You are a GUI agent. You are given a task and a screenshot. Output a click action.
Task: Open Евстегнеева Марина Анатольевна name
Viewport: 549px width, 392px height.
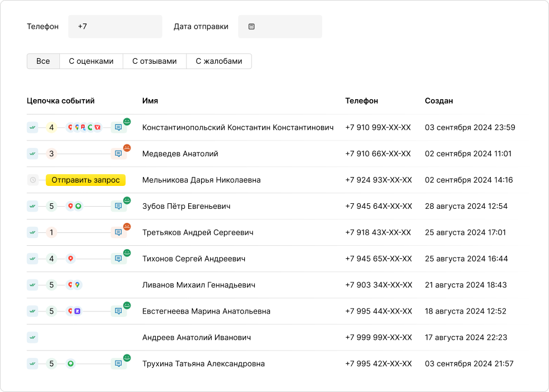tap(206, 311)
